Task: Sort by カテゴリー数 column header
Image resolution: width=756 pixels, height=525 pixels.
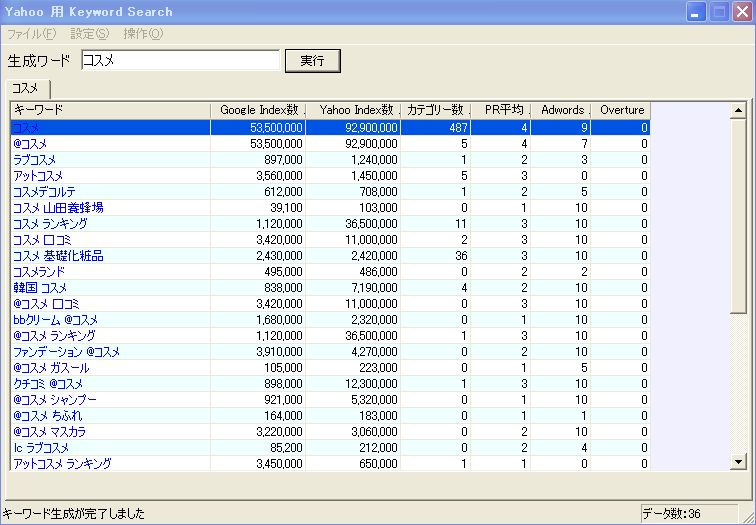Action: click(x=436, y=110)
